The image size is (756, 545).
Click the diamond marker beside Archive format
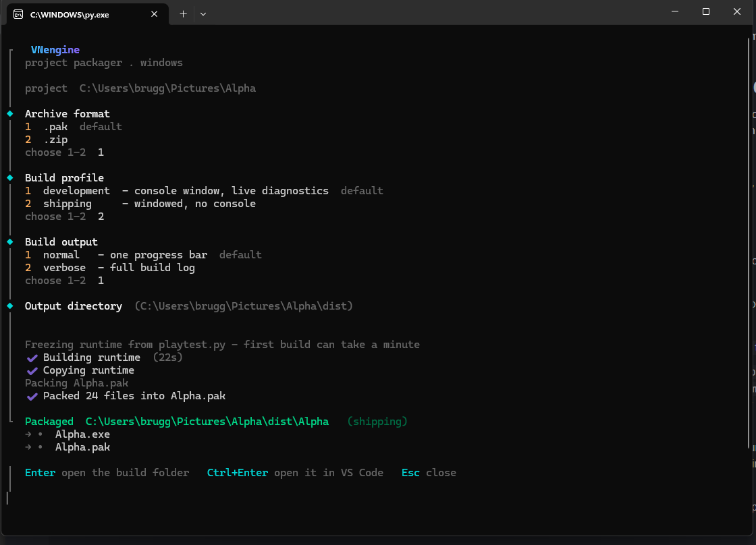(10, 114)
